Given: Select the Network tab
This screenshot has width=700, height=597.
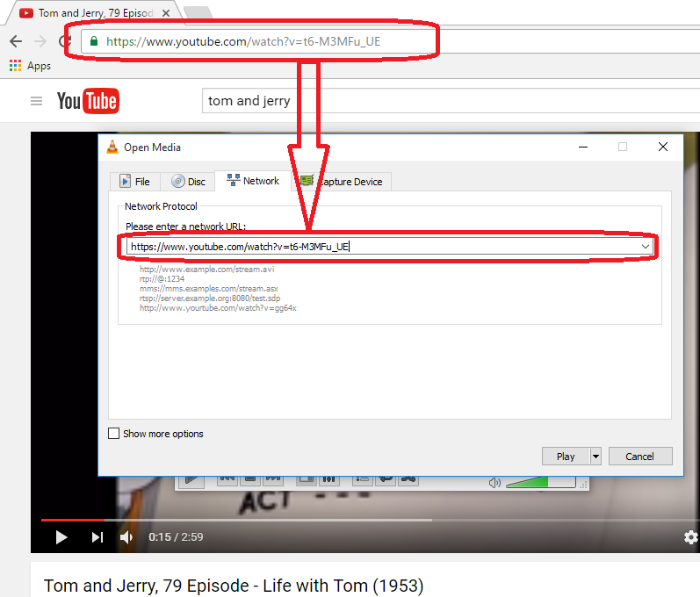Looking at the screenshot, I should click(x=253, y=181).
